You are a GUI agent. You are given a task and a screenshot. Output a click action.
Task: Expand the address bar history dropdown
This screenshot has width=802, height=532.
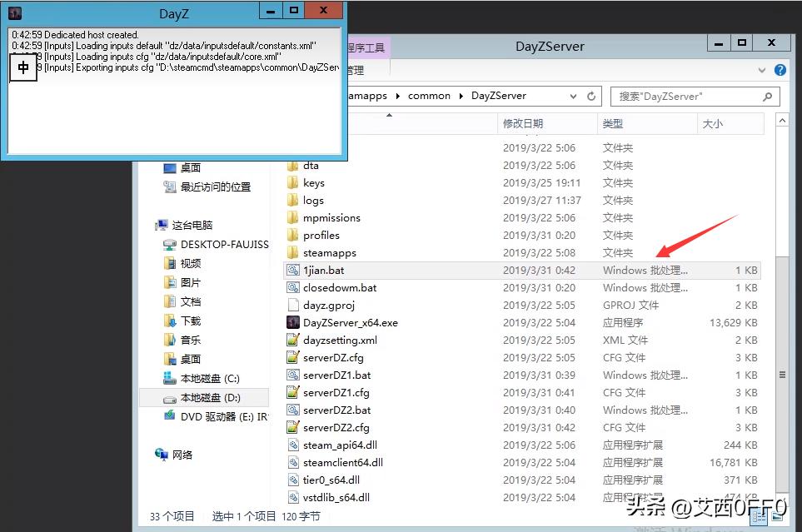[x=573, y=96]
